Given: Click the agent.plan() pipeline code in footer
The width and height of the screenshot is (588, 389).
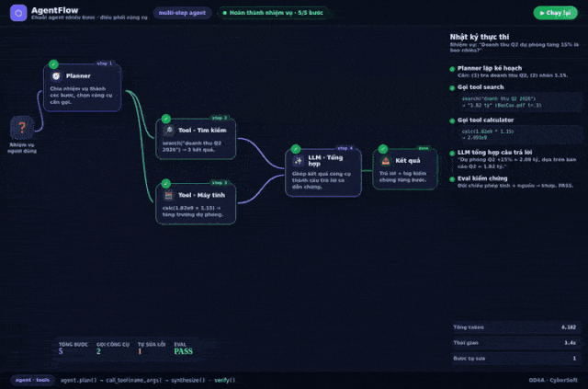Looking at the screenshot, I should tap(148, 380).
